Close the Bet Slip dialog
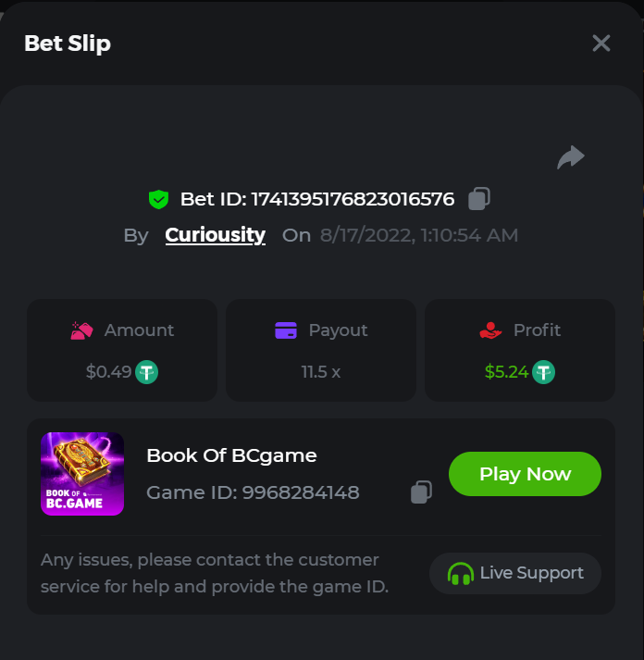Viewport: 644px width, 660px height. pyautogui.click(x=601, y=44)
